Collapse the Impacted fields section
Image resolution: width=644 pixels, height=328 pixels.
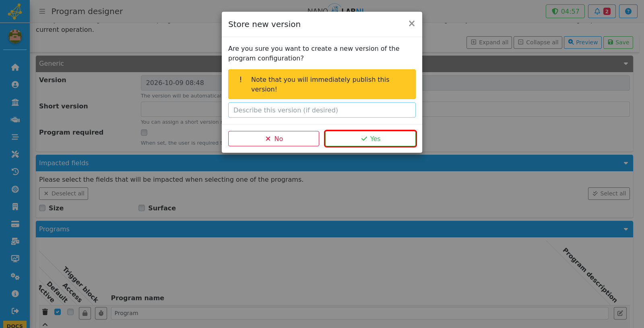click(x=626, y=163)
